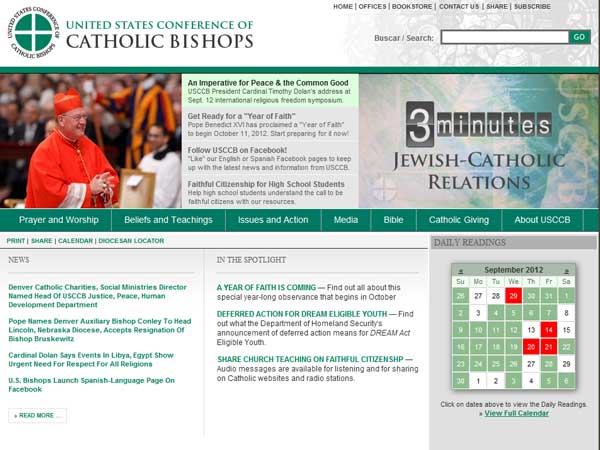Visit the BOOKSTORE link
The width and height of the screenshot is (600, 450).
(412, 7)
